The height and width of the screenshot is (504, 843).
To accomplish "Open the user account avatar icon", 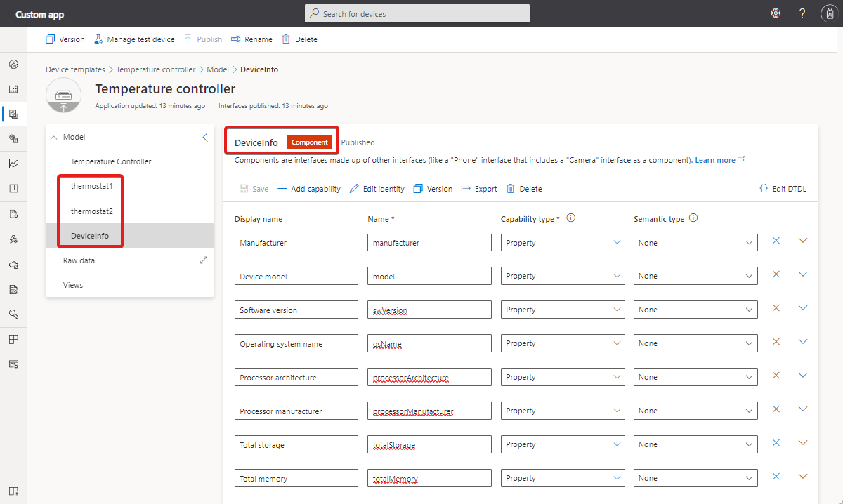I will tap(828, 13).
